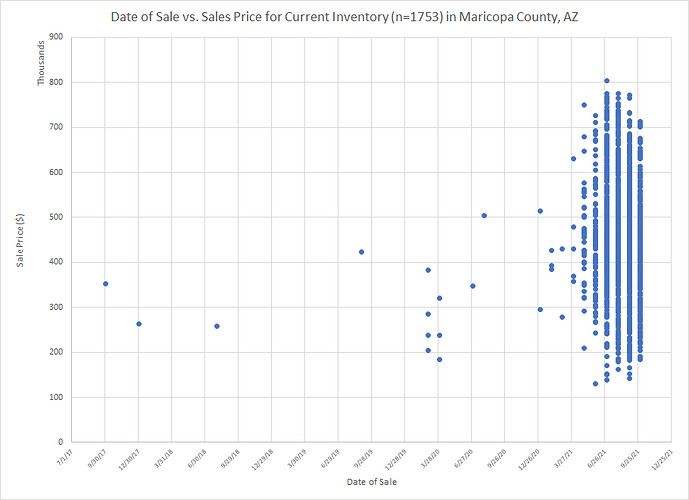Select the data point at 9/30/17 near 350 thousand
689x500 pixels.
click(x=105, y=284)
